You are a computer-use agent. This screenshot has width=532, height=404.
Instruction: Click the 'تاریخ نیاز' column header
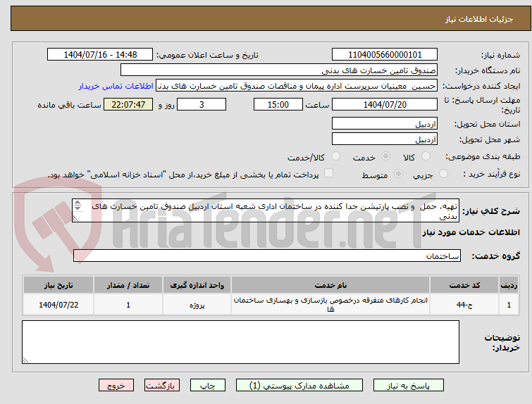pyautogui.click(x=58, y=285)
